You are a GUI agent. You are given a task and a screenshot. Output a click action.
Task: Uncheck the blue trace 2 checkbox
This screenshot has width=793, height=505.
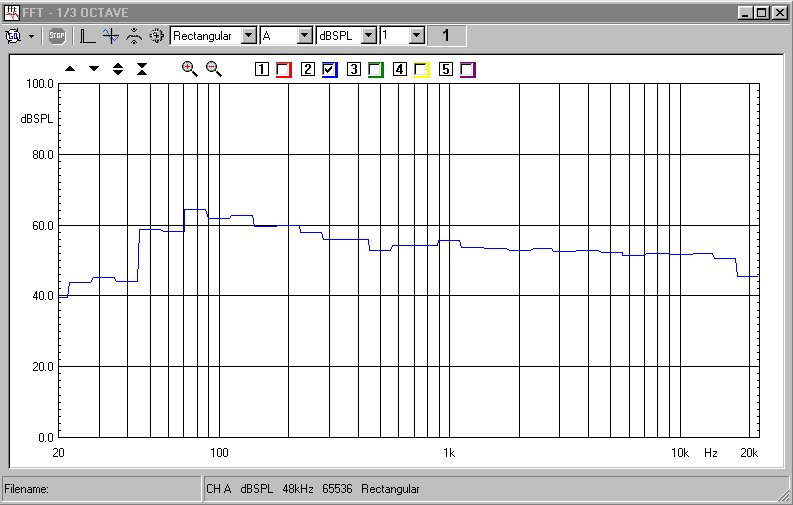330,70
